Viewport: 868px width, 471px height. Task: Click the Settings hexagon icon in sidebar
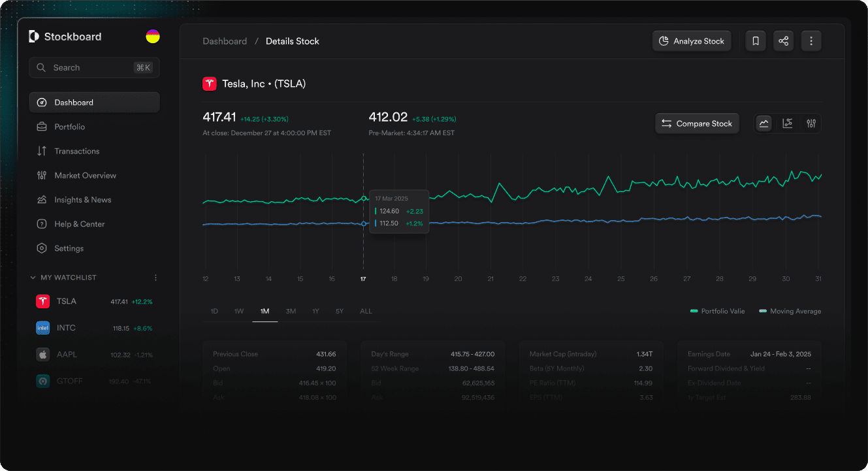click(42, 248)
